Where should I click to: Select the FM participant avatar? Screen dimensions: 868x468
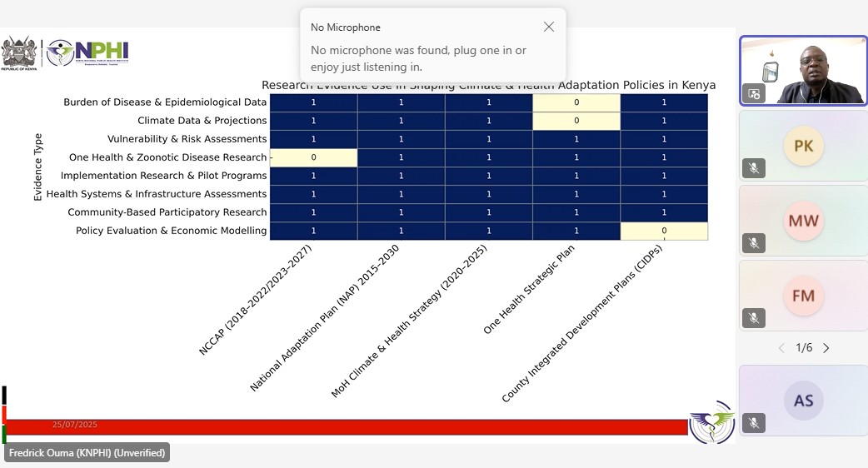tap(803, 296)
